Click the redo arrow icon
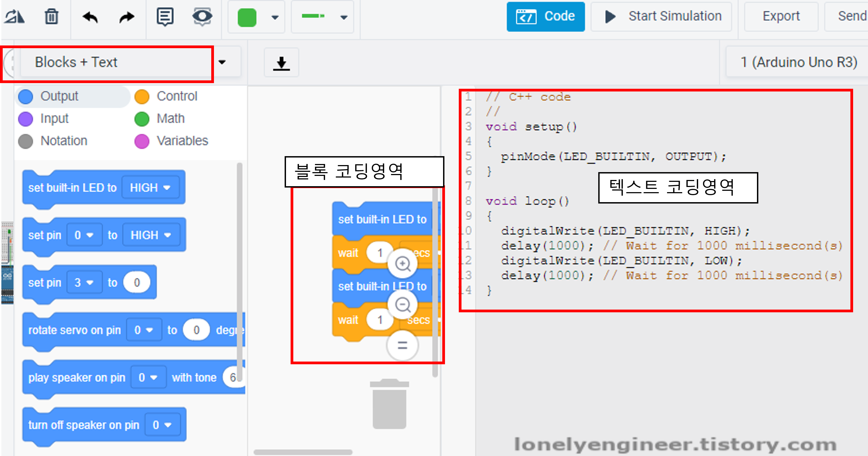Image resolution: width=868 pixels, height=456 pixels. coord(127,17)
